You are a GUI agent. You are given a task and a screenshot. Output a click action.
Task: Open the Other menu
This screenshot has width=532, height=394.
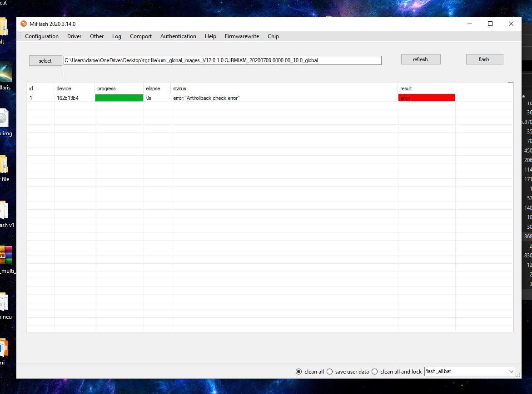pyautogui.click(x=97, y=36)
